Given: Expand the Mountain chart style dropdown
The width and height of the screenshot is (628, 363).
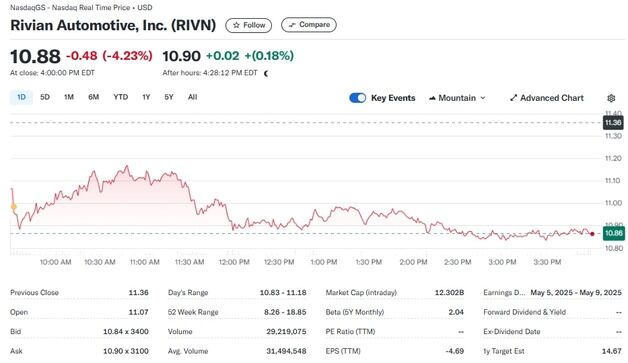Looking at the screenshot, I should tap(457, 98).
